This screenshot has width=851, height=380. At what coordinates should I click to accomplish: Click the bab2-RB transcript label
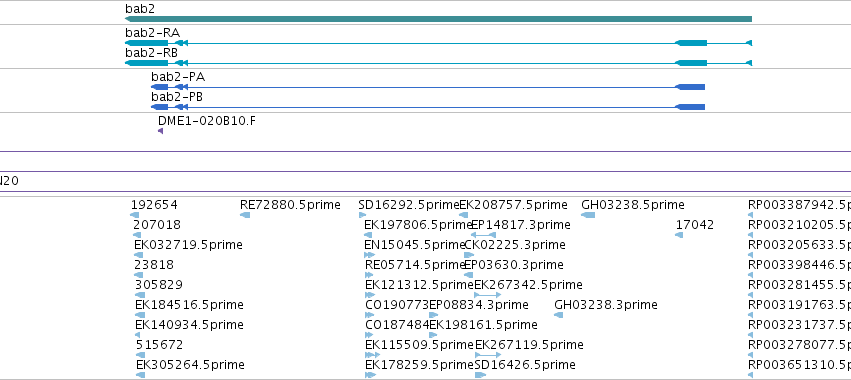click(151, 53)
